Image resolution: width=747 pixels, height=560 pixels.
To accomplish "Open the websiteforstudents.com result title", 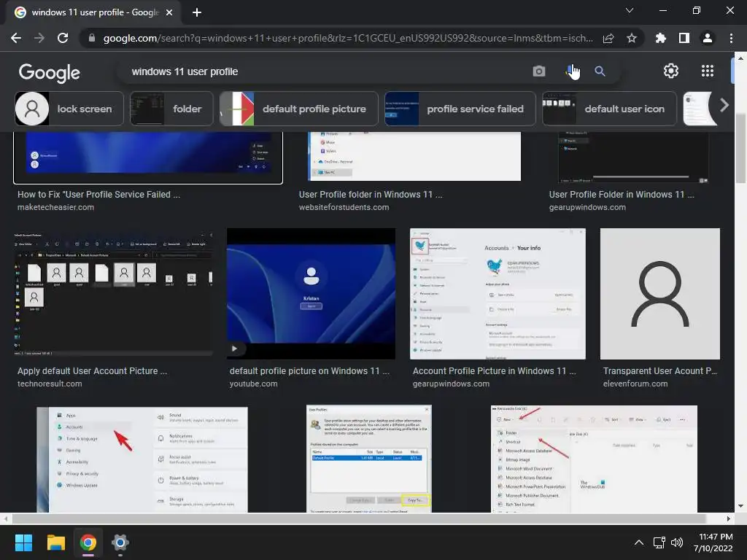I will (x=371, y=194).
